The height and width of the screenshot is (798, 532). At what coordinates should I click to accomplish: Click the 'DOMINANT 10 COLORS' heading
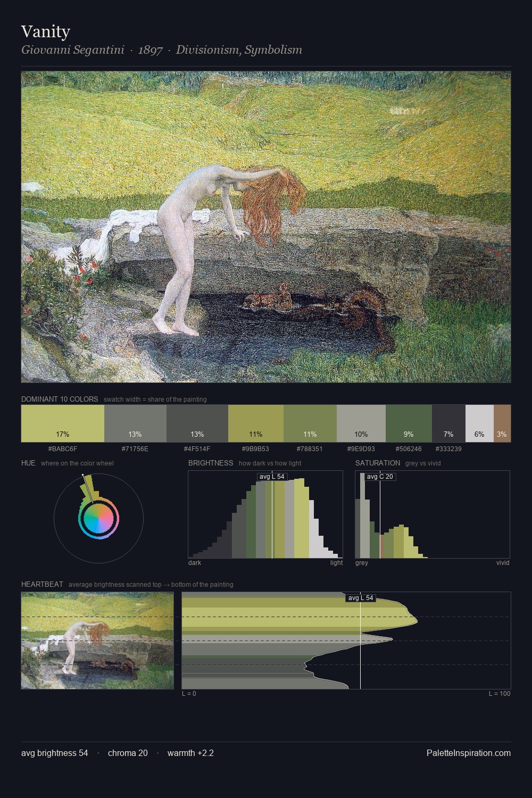click(x=60, y=399)
